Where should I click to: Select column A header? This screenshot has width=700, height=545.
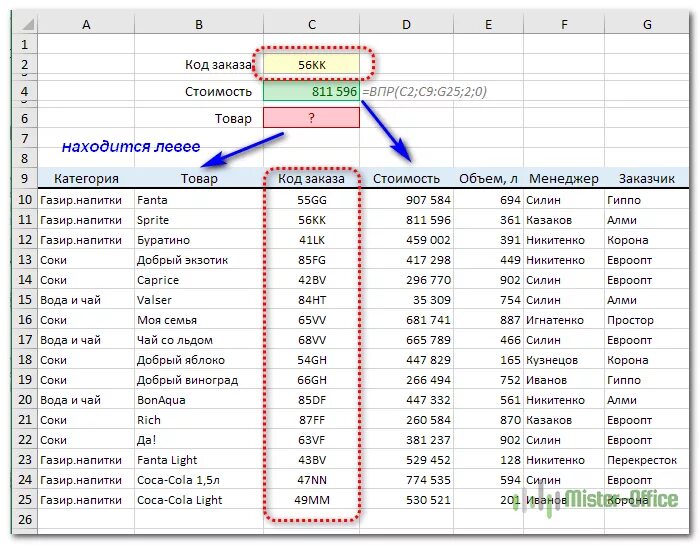tap(86, 24)
